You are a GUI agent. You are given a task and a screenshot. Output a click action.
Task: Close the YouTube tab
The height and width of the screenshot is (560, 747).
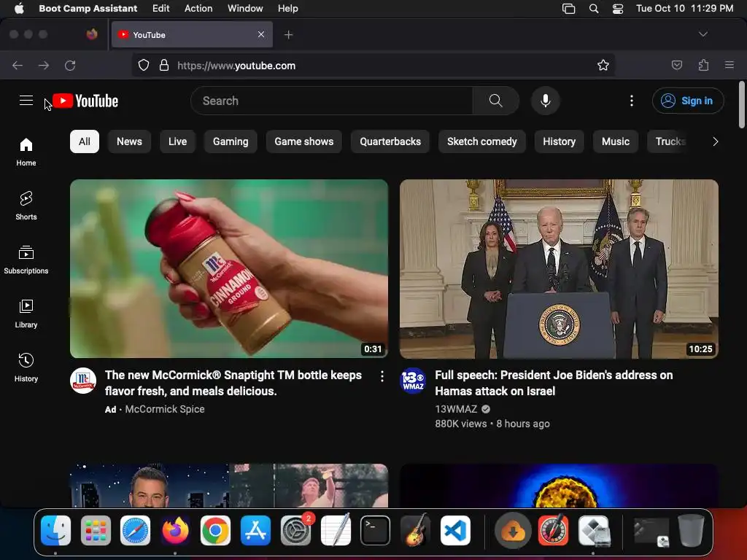261,34
